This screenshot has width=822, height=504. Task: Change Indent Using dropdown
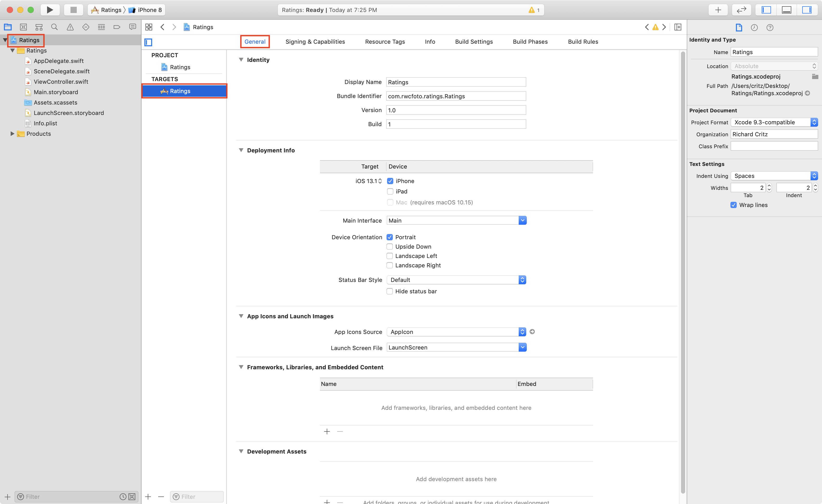[774, 176]
